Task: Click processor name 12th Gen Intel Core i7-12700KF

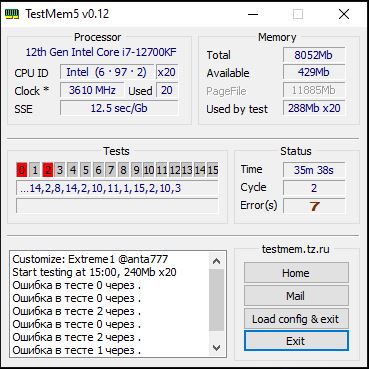Action: [x=101, y=52]
